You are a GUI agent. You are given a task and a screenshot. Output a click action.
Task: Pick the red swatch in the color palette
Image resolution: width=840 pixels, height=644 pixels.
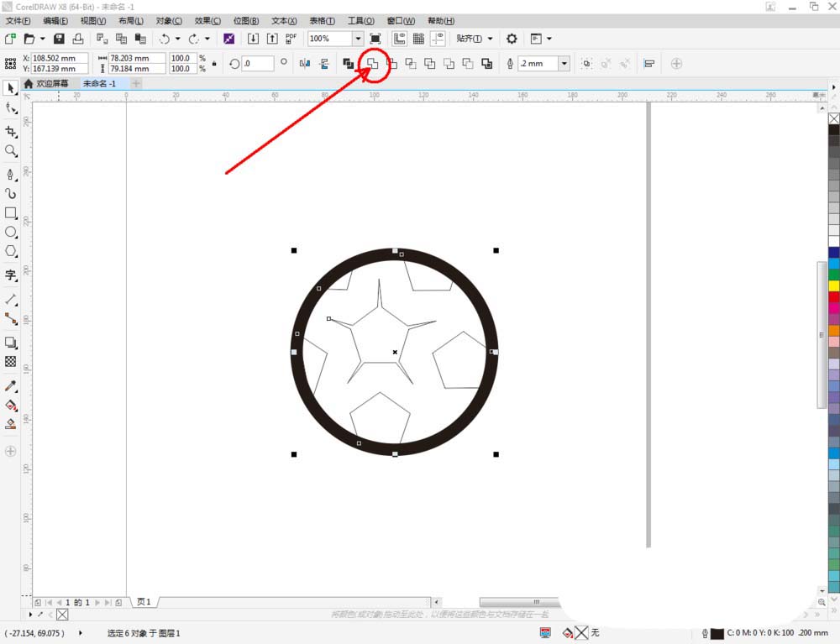834,296
